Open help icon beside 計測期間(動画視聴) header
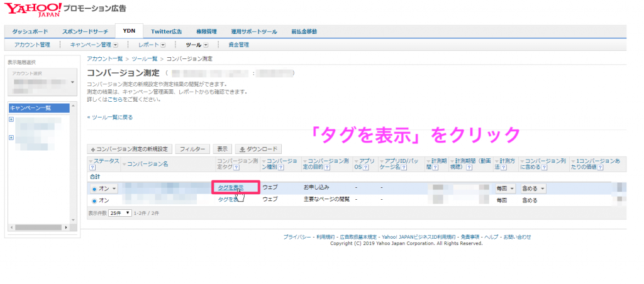The width and height of the screenshot is (644, 284). (469, 167)
